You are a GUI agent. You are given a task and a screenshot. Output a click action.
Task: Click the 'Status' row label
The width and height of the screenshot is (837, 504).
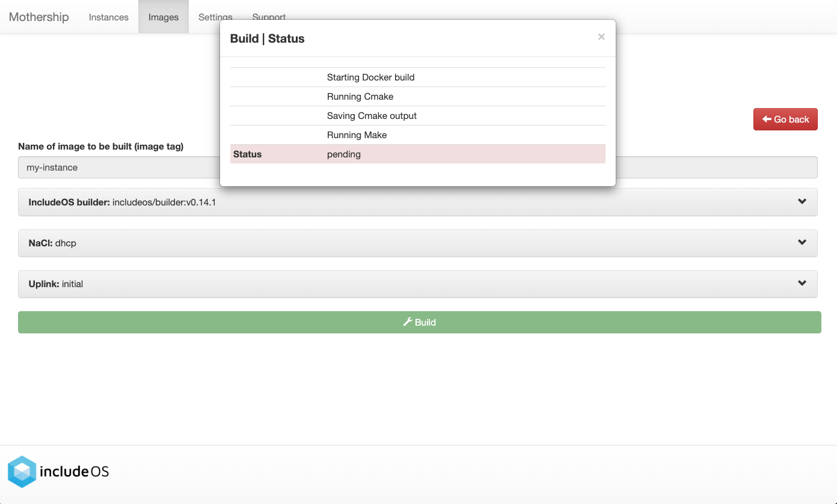point(248,154)
